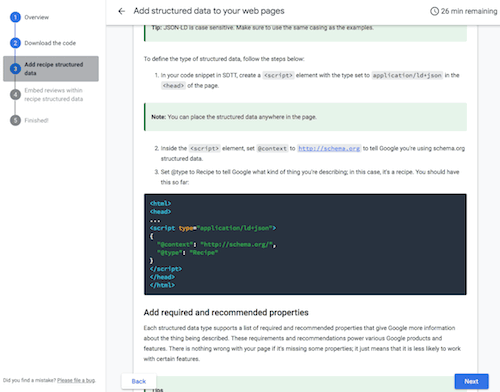This screenshot has height=392, width=500.
Task: Open the Finished! step
Action: click(36, 120)
